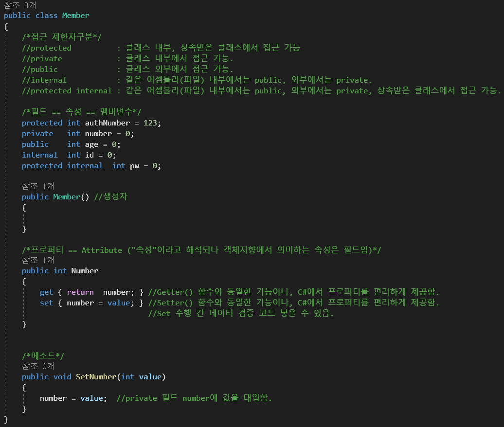Click the '//Getter()' comment

pos(293,292)
